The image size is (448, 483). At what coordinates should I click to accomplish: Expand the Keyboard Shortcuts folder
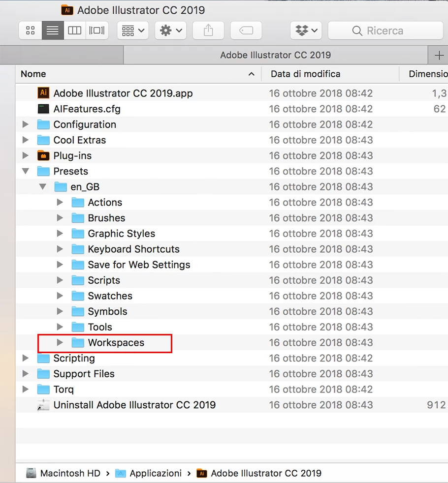(x=60, y=249)
